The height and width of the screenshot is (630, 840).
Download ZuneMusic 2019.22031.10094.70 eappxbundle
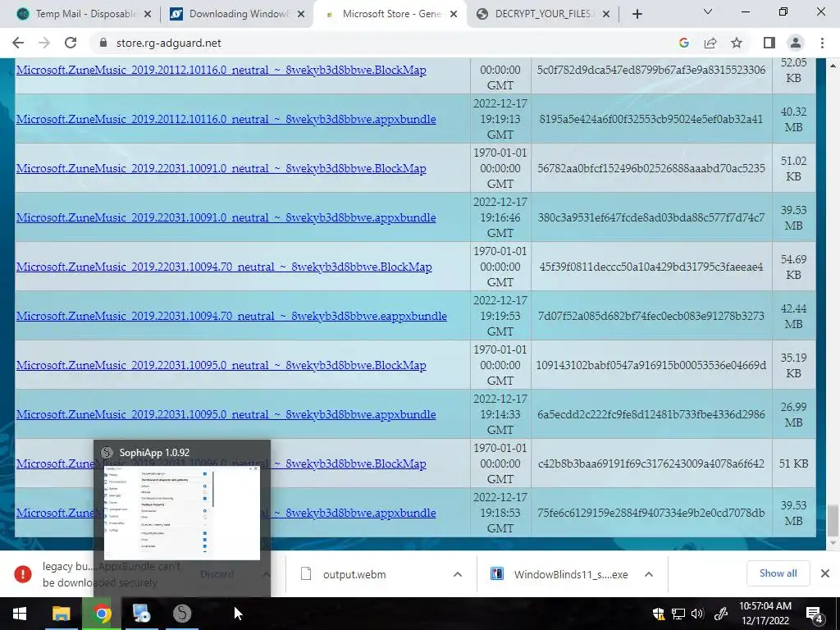[231, 316]
